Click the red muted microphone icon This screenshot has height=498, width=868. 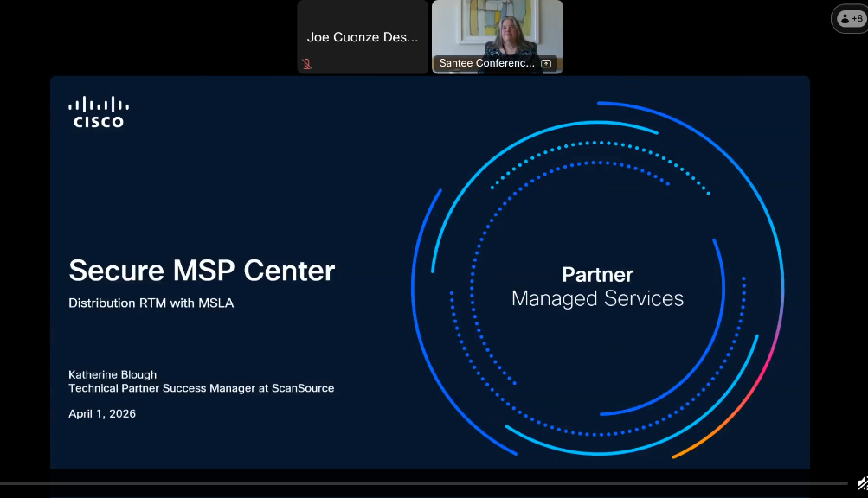coord(306,64)
